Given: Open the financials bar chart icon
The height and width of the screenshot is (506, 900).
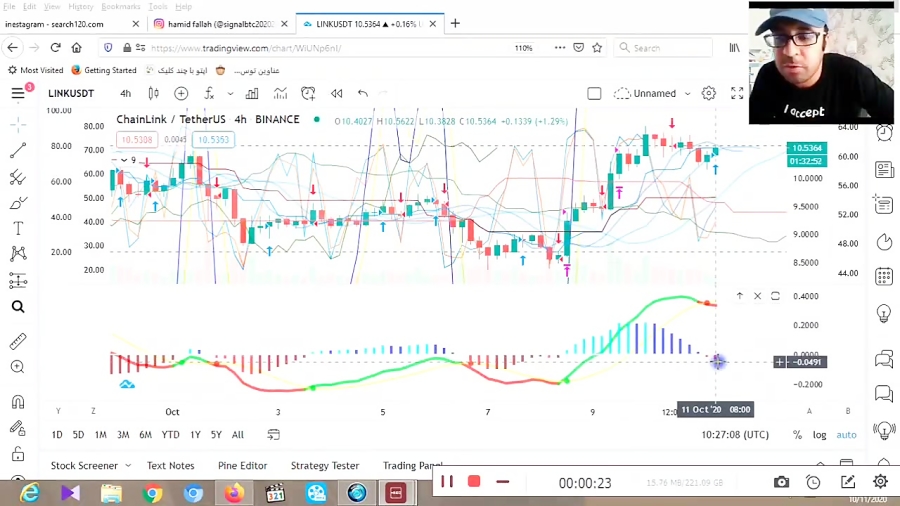Looking at the screenshot, I should pos(252,93).
